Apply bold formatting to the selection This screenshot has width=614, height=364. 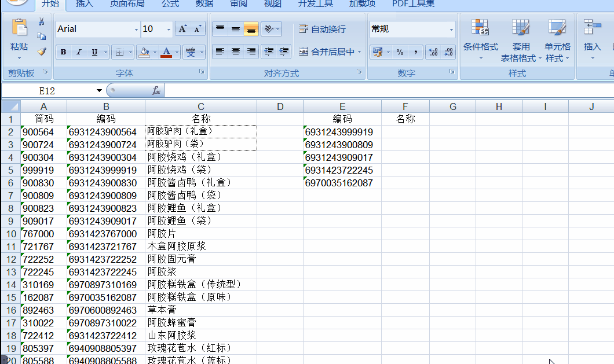click(63, 52)
